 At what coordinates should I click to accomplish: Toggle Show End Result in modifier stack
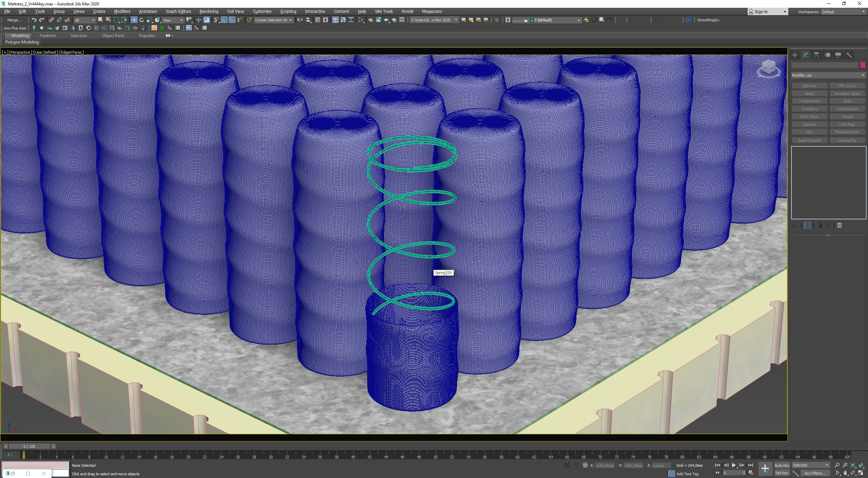(x=807, y=226)
